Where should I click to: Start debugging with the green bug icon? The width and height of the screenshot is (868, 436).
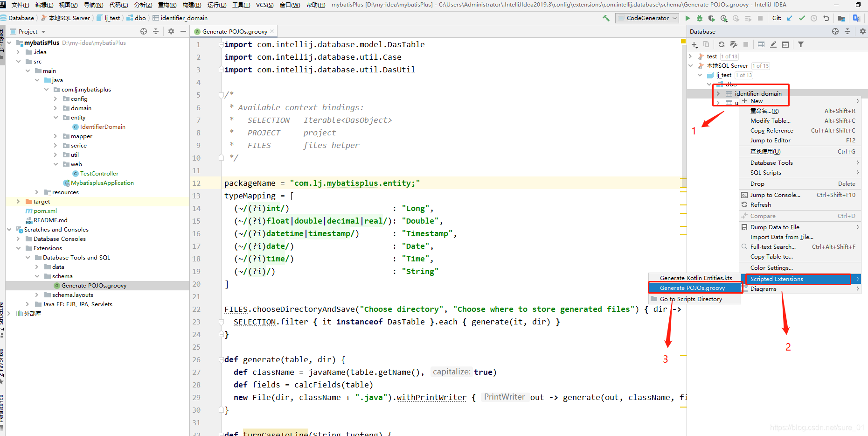699,18
